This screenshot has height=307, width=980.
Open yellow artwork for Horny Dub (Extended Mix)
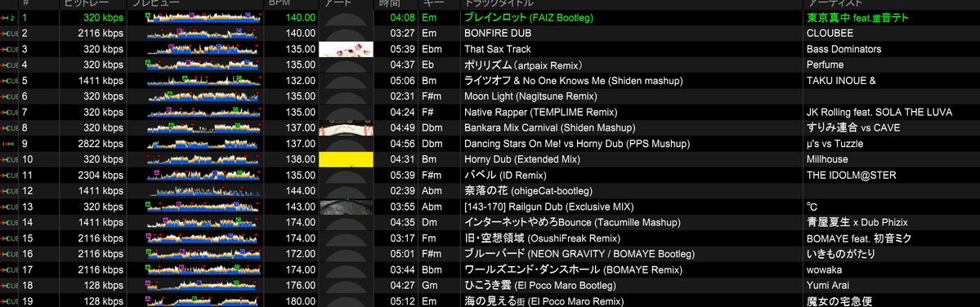click(346, 159)
